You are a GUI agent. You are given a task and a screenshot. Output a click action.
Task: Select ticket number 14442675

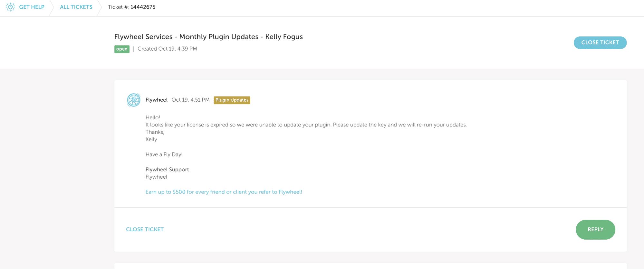click(x=143, y=7)
